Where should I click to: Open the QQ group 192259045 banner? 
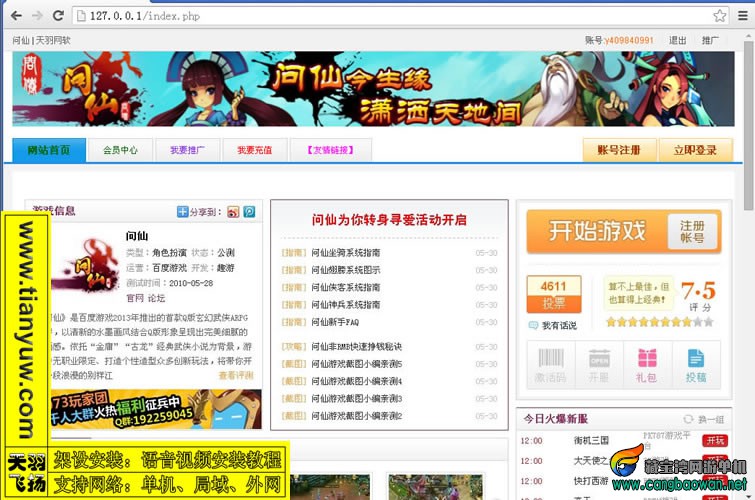[x=156, y=409]
